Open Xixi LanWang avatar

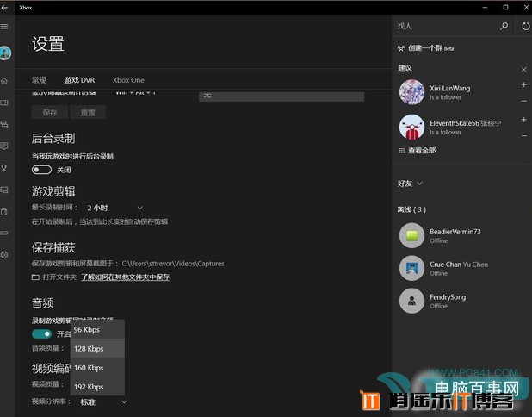click(x=411, y=92)
